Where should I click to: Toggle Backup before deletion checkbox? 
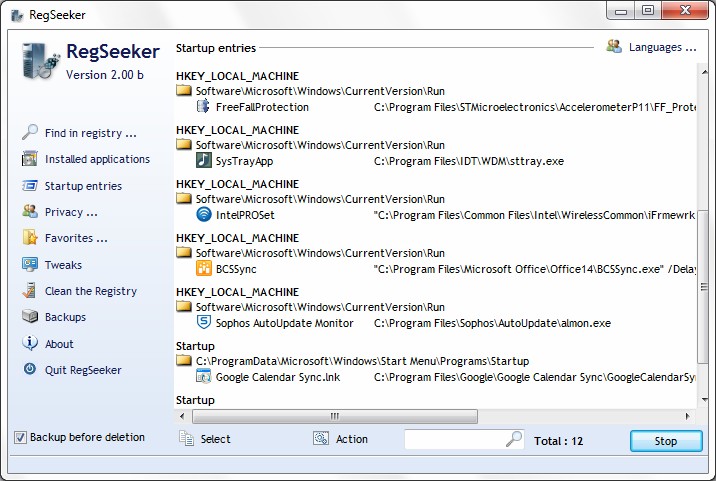tap(20, 438)
